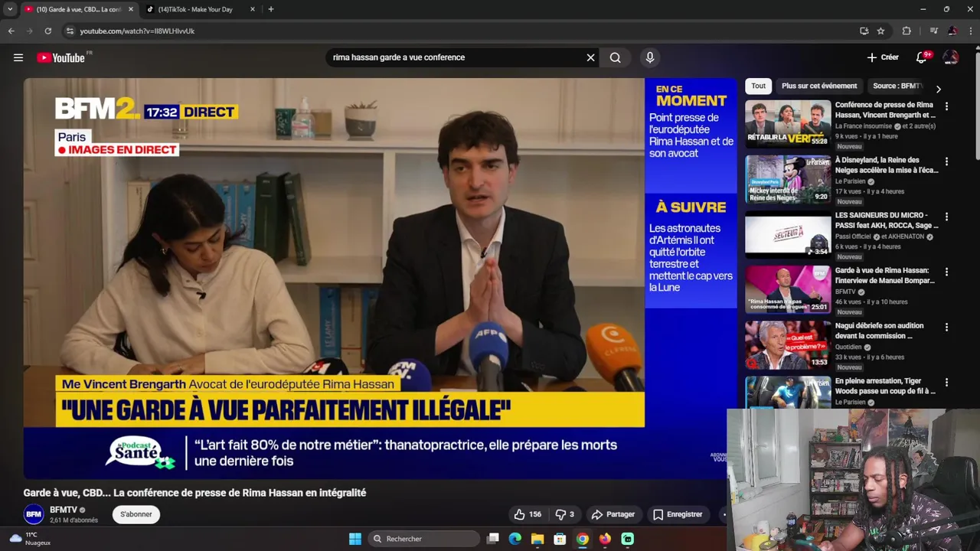Open the À Disneyland, la Reine des Neiges thumbnail
The height and width of the screenshot is (551, 980).
coord(788,179)
